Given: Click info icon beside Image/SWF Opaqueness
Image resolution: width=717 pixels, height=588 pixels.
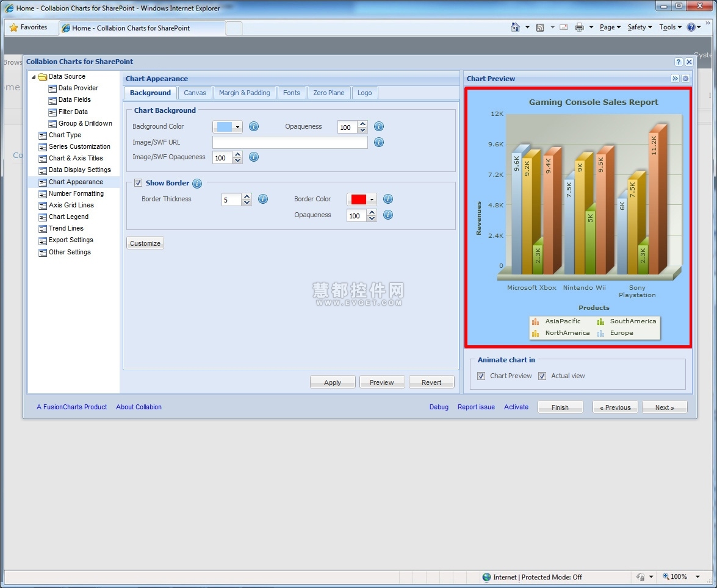Looking at the screenshot, I should [254, 157].
